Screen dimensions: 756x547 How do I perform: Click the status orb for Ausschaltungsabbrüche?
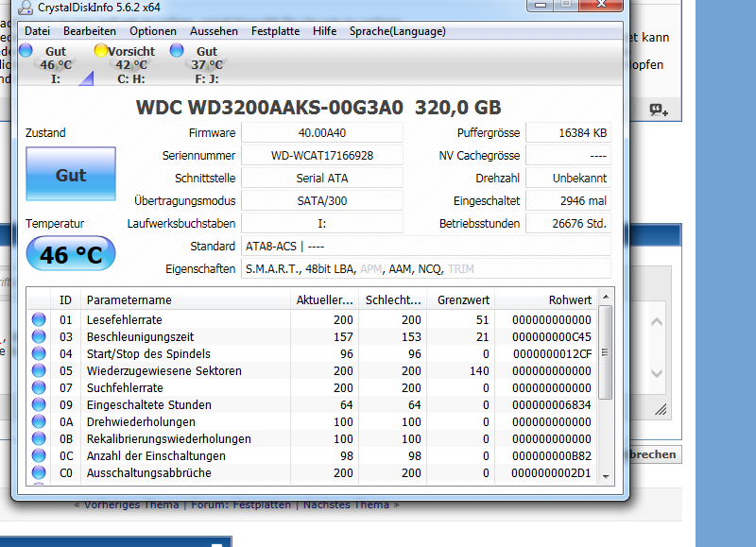39,472
